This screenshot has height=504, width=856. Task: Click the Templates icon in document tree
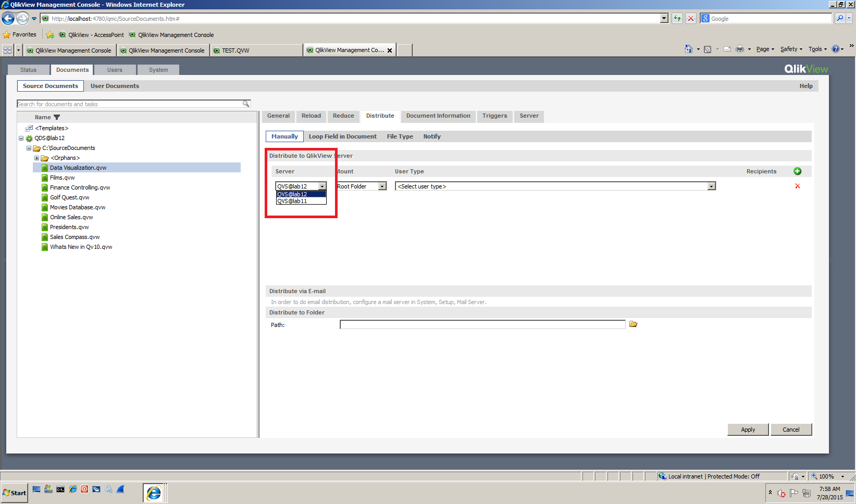[x=29, y=128]
